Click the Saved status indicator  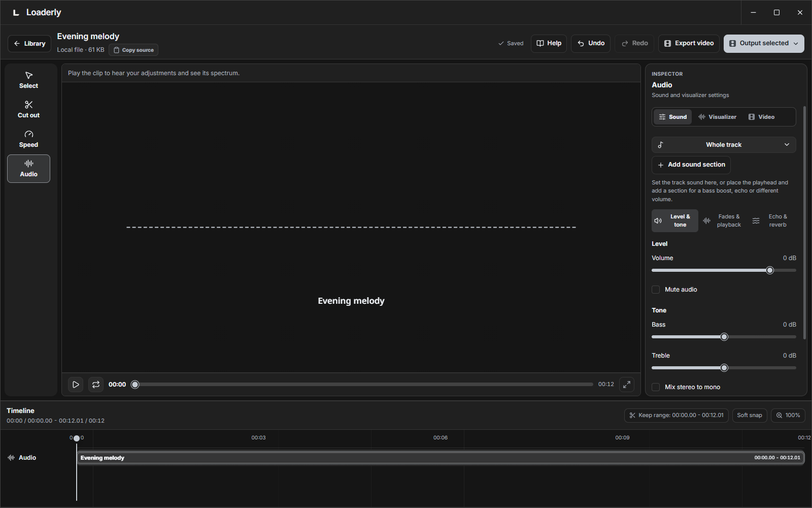tap(511, 44)
